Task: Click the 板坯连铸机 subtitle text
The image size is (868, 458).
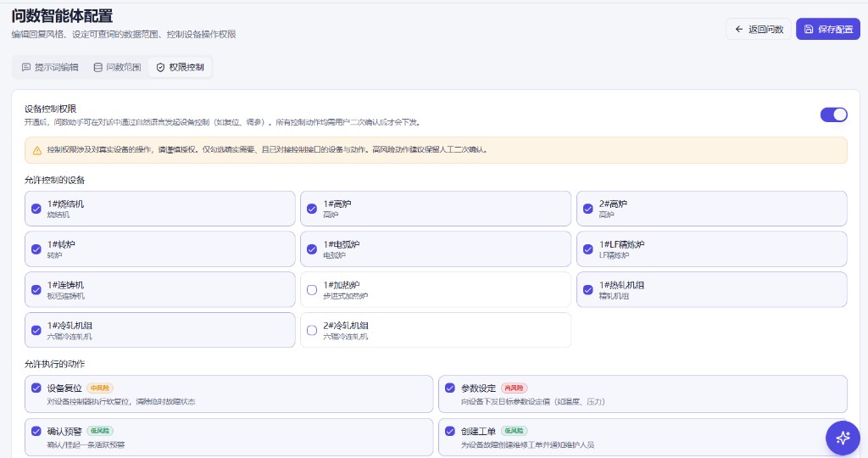Action: click(66, 296)
